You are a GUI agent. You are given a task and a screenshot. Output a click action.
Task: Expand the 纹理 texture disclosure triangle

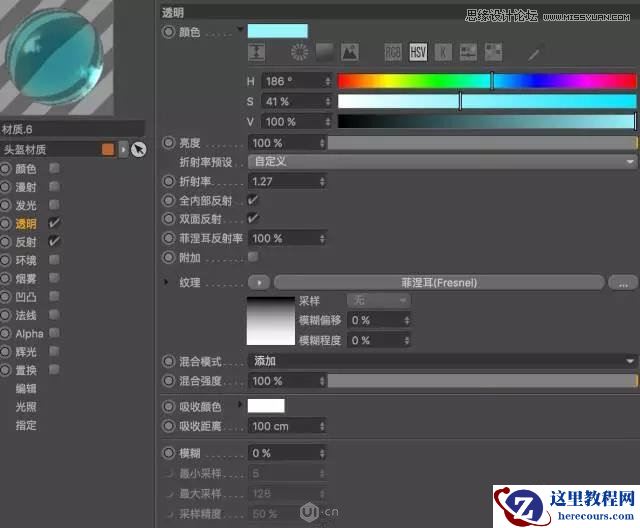tap(166, 282)
